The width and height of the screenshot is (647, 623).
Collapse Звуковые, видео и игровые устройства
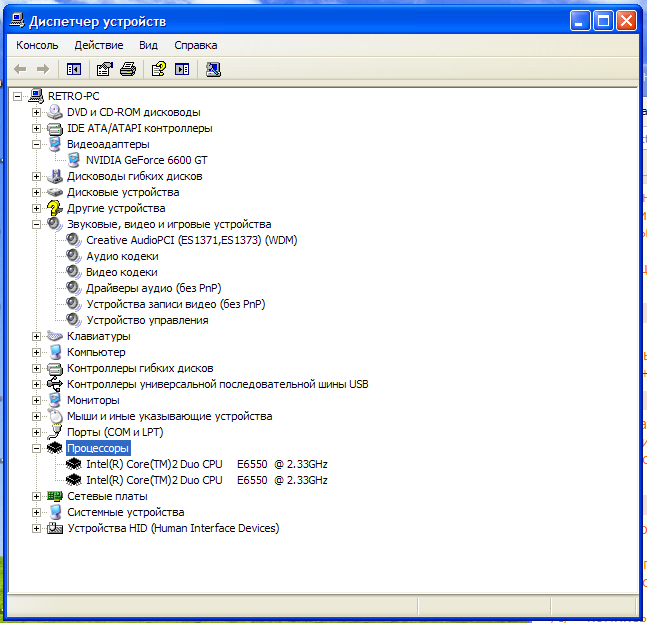tap(36, 224)
